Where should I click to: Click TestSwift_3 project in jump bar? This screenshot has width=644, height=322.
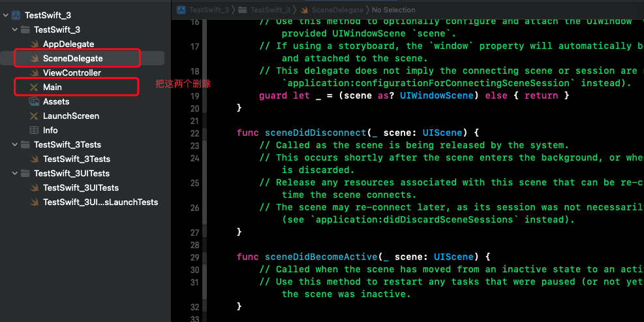[209, 10]
